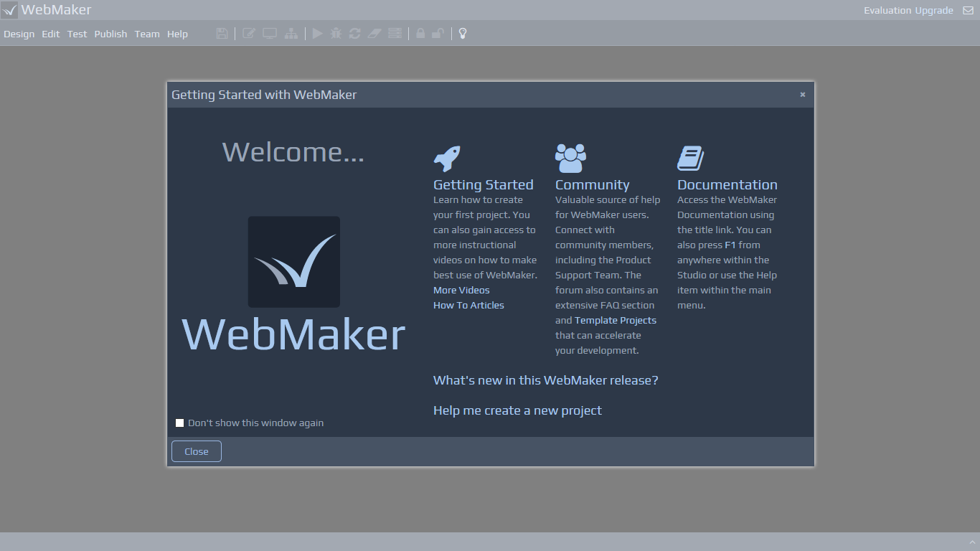Click the Evaluation label in title bar
This screenshot has width=980, height=551.
(x=887, y=10)
